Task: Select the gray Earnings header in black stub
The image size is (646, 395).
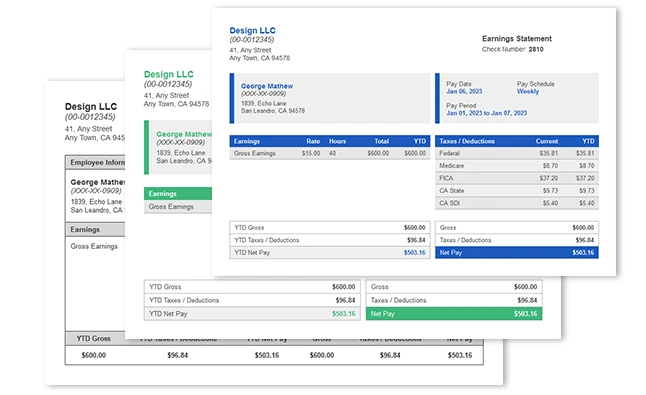Action: click(x=95, y=229)
